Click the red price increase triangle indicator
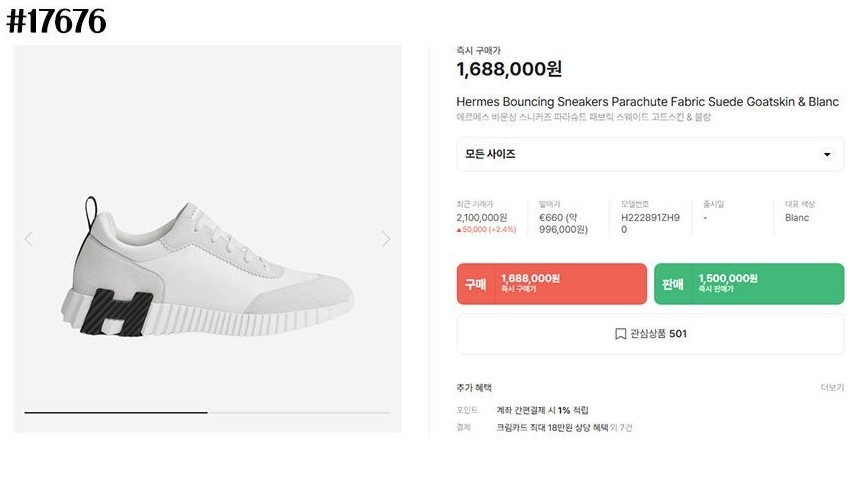The width and height of the screenshot is (856, 479). (x=459, y=229)
